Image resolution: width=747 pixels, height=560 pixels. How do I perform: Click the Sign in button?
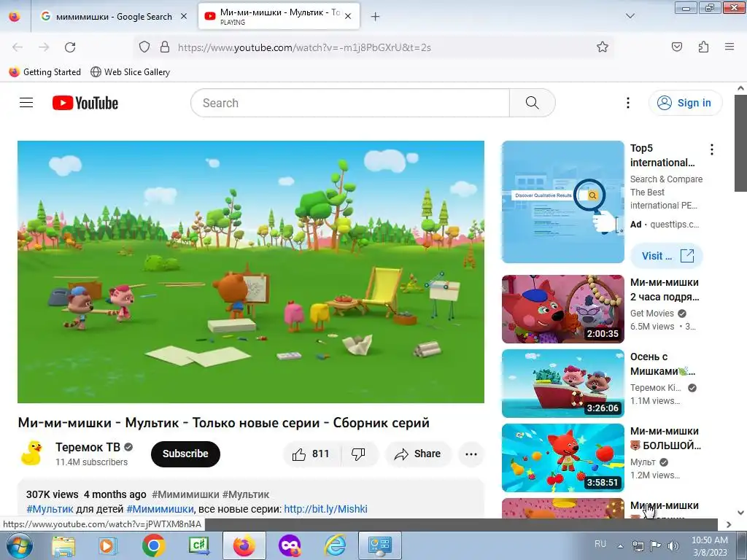tap(685, 103)
